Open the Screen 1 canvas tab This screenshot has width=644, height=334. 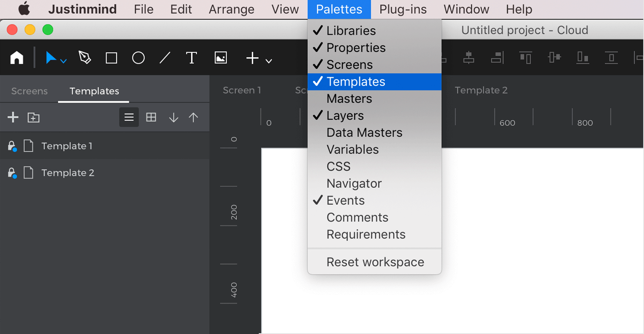[x=242, y=90]
